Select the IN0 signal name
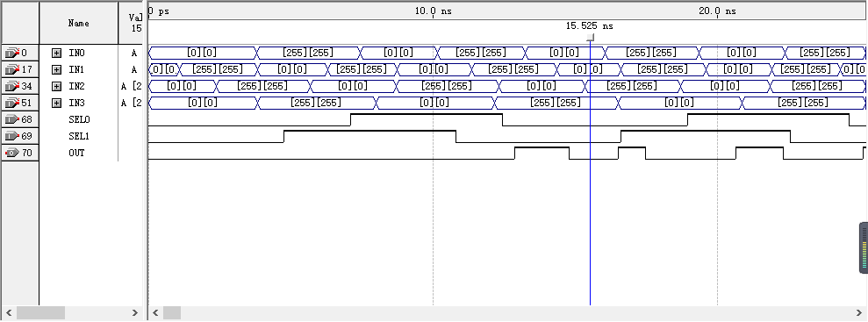868x322 pixels. pos(76,54)
